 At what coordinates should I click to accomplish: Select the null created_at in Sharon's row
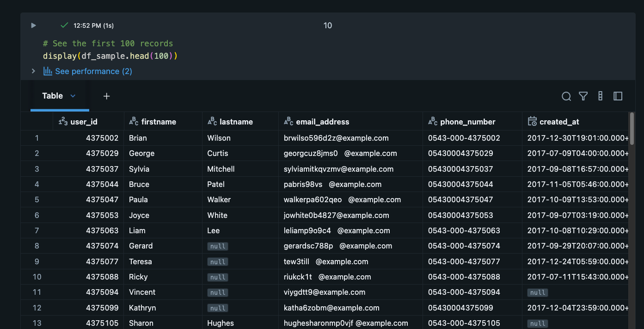pos(538,323)
